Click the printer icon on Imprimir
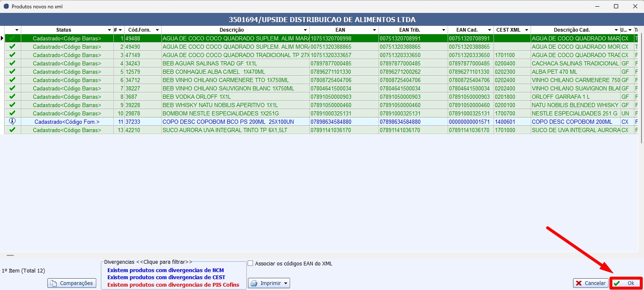This screenshot has height=290, width=644. tap(254, 283)
